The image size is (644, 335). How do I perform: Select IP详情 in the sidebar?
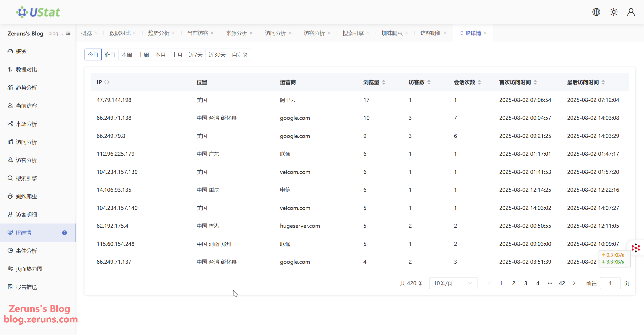[x=38, y=233]
